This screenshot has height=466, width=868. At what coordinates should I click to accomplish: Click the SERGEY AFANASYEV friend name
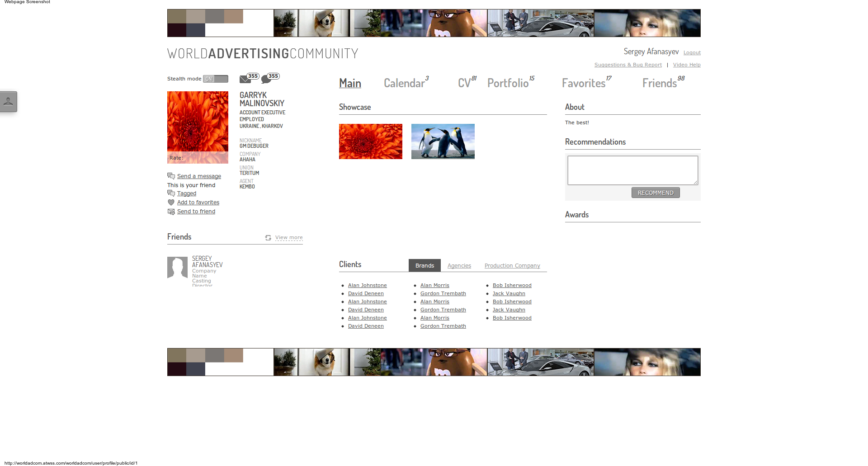click(207, 262)
